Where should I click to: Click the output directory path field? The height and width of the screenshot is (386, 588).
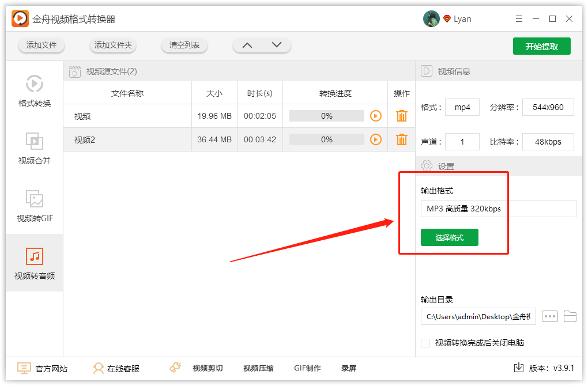pos(478,317)
